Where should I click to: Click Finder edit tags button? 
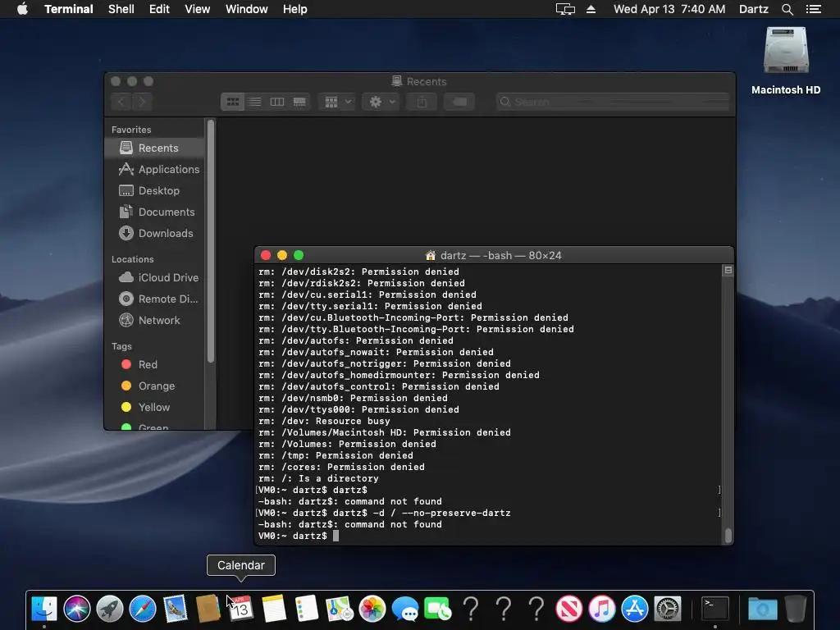coord(459,102)
